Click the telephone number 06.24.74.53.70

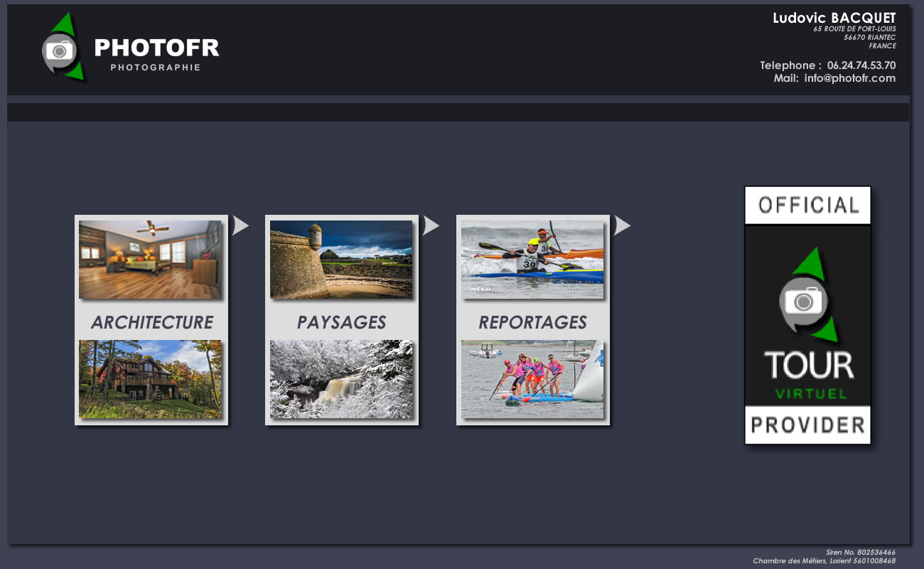[x=861, y=65]
